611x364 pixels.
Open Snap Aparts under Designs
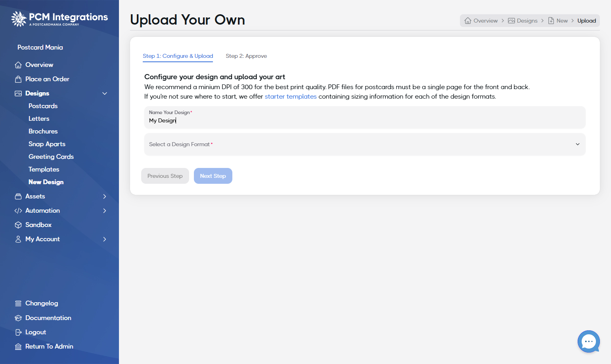[x=47, y=144]
